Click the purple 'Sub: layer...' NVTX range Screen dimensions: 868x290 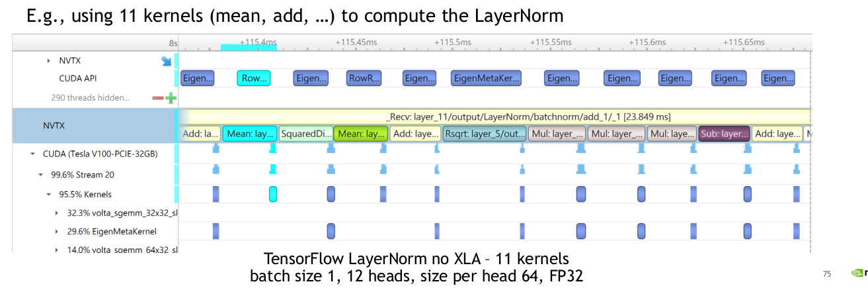pyautogui.click(x=724, y=134)
